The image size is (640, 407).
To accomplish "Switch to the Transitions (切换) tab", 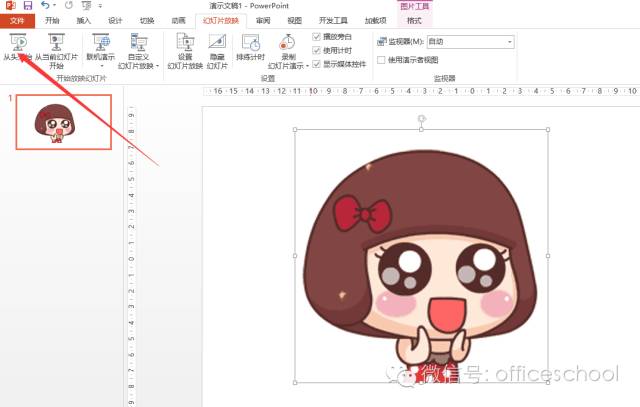I will click(x=147, y=21).
